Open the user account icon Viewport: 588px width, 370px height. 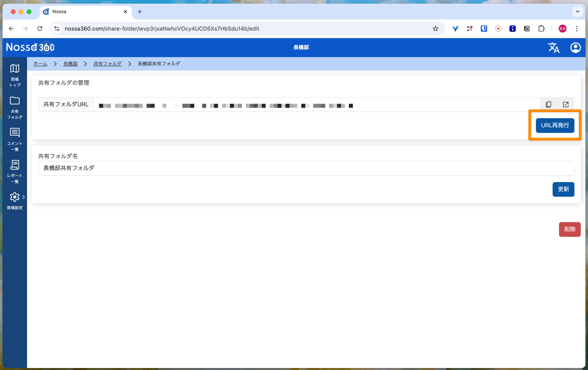pyautogui.click(x=575, y=48)
